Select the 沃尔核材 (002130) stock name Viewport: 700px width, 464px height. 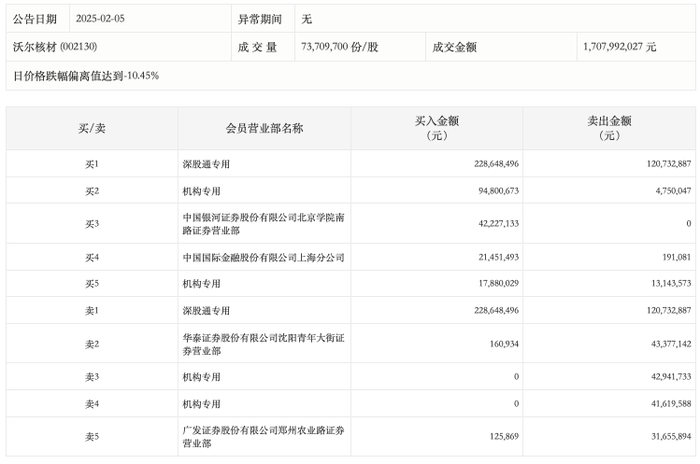click(x=55, y=46)
